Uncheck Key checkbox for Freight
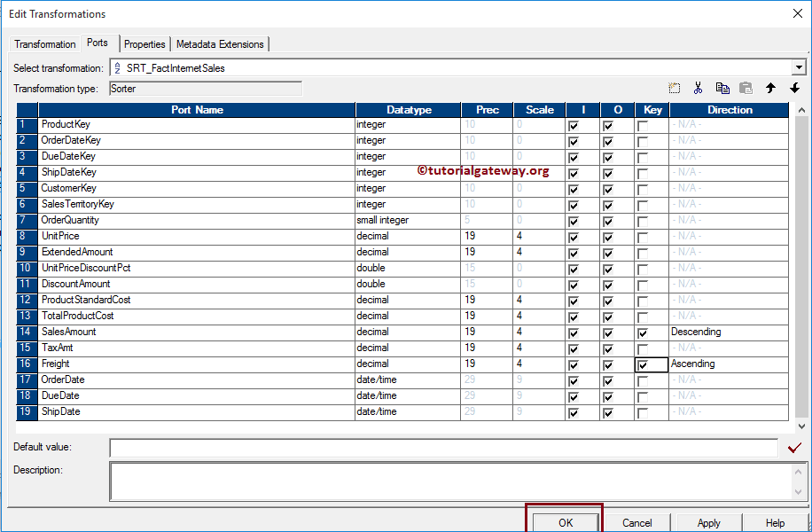The image size is (812, 532). tap(643, 365)
